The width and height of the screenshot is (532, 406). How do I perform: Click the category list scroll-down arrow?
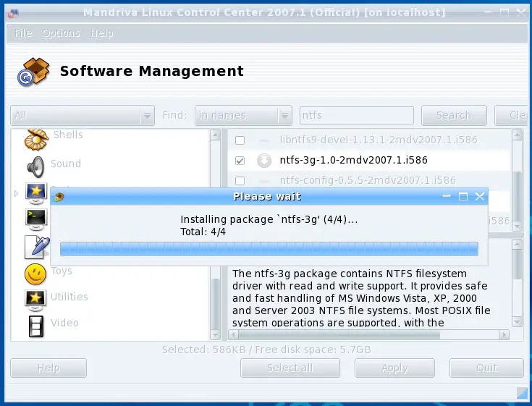point(215,335)
